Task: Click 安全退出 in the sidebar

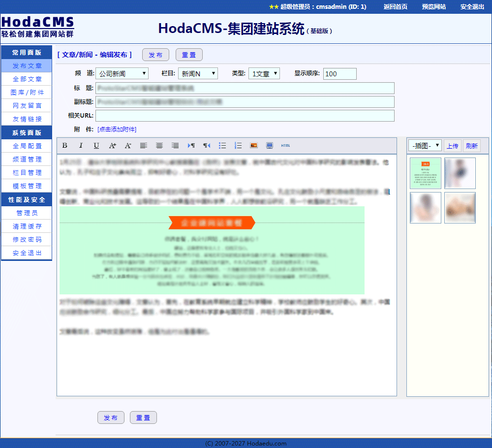Action: 27,253
